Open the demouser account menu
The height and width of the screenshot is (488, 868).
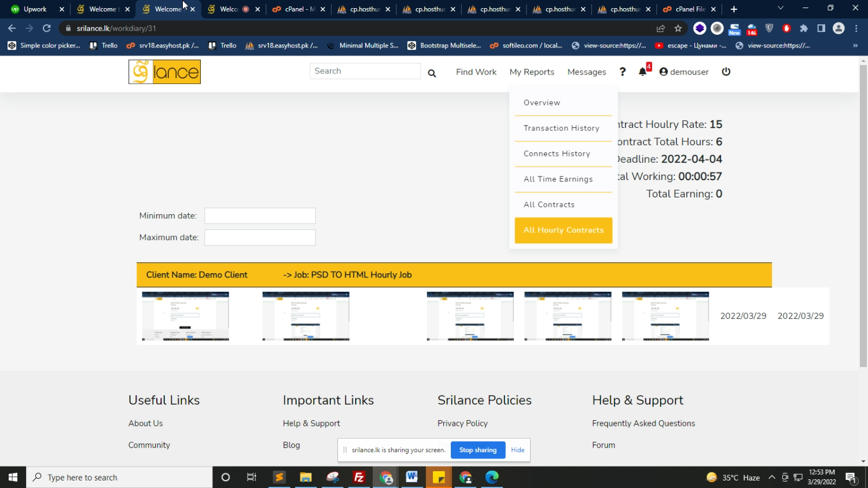[x=684, y=72]
